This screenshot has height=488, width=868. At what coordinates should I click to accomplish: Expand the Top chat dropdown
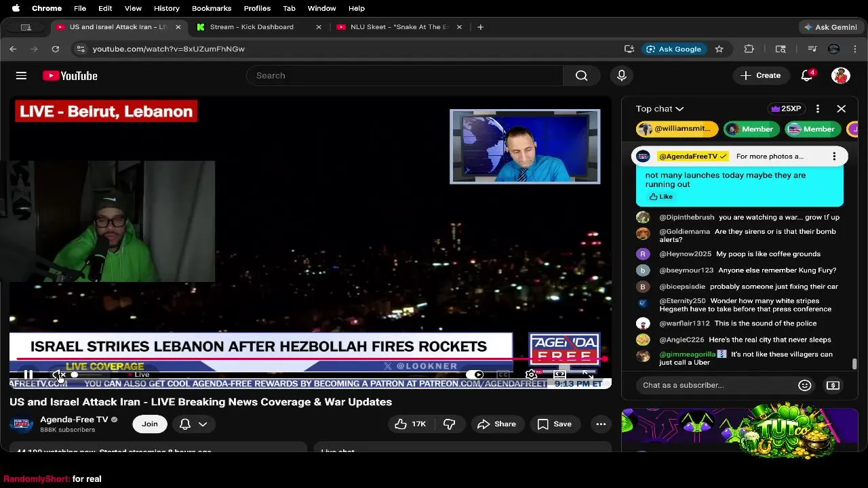[660, 108]
